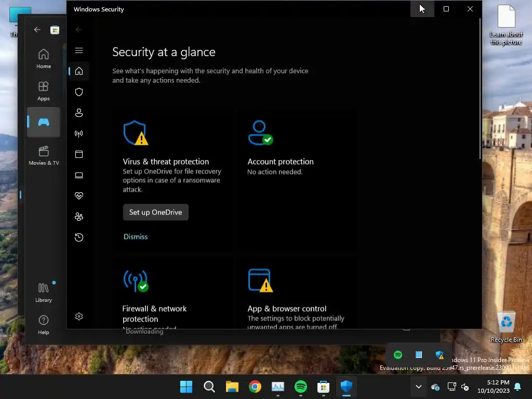Image resolution: width=532 pixels, height=399 pixels.
Task: Open the notification bell
Action: coord(518,387)
